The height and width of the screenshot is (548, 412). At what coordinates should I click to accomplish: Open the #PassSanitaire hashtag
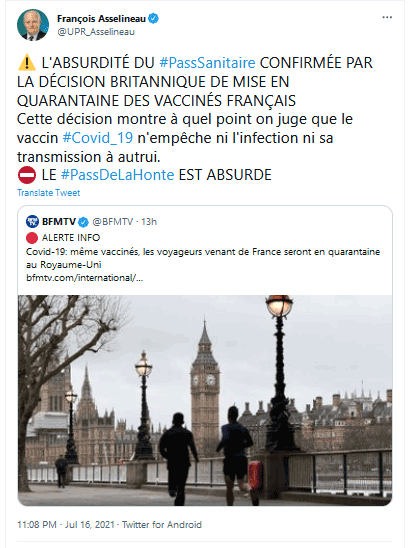click(208, 63)
